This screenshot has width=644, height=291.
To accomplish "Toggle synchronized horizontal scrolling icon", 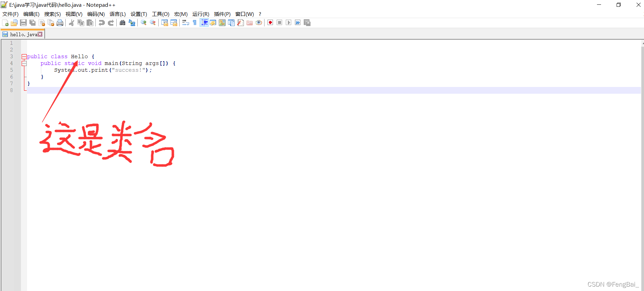I will point(174,23).
